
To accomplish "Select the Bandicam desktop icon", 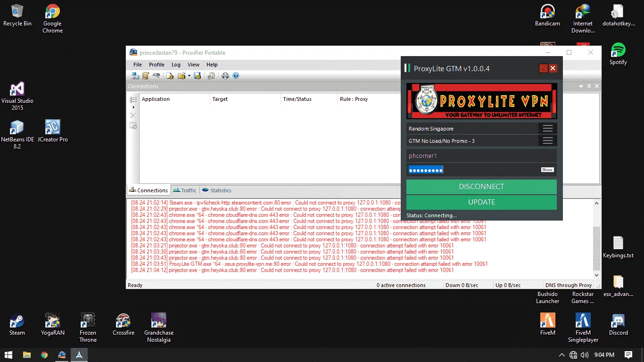I will [547, 16].
